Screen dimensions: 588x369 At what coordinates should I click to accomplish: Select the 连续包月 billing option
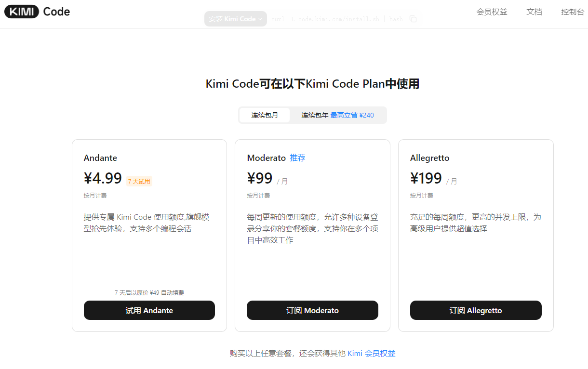click(x=265, y=115)
